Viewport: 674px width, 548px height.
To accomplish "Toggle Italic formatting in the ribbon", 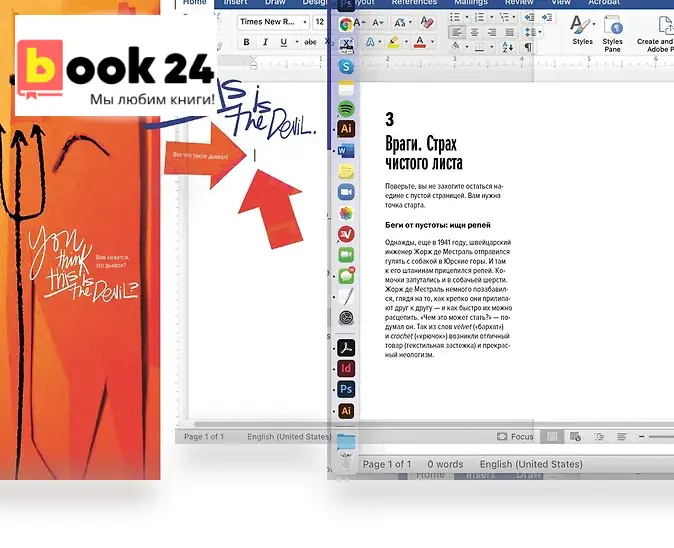I will [266, 42].
